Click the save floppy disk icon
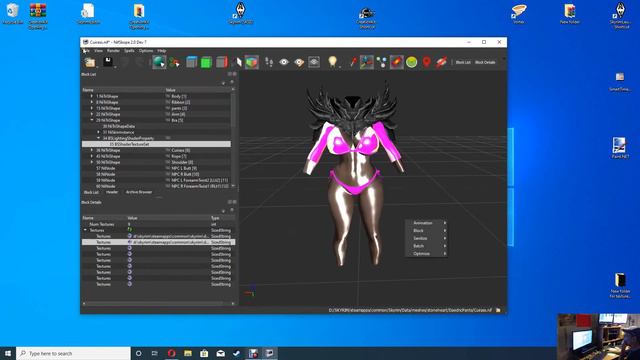640x360 pixels. 108,62
